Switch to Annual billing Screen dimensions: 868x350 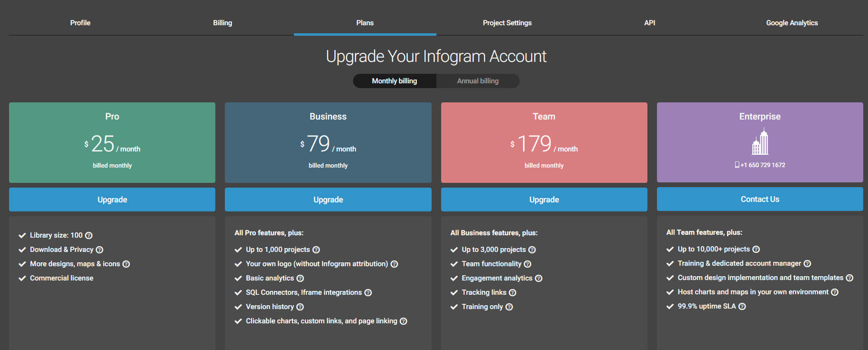click(478, 81)
